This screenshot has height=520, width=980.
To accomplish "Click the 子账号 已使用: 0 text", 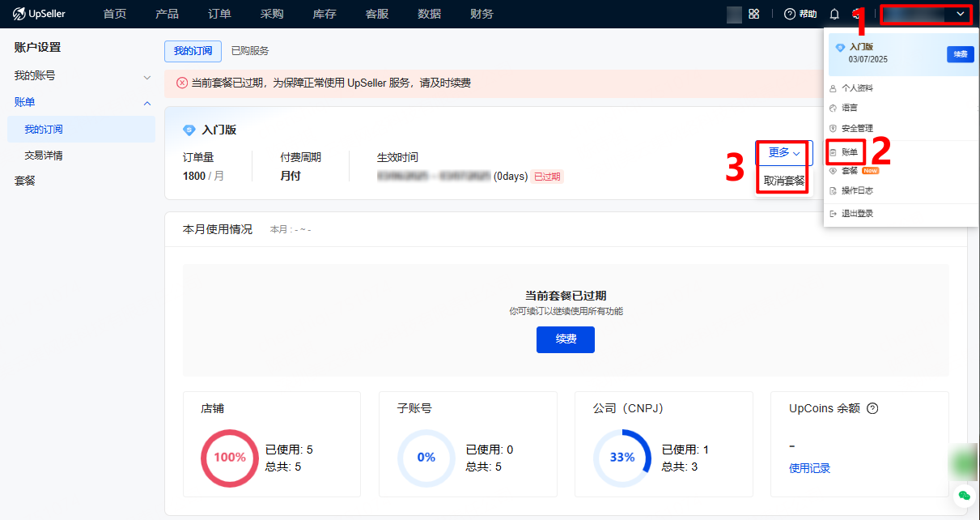I will 490,450.
